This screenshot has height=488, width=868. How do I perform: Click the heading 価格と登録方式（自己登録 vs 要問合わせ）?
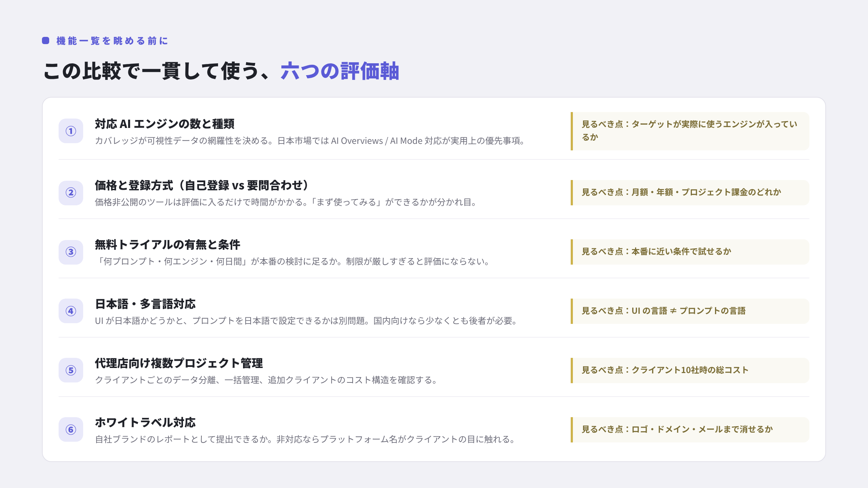pyautogui.click(x=202, y=185)
